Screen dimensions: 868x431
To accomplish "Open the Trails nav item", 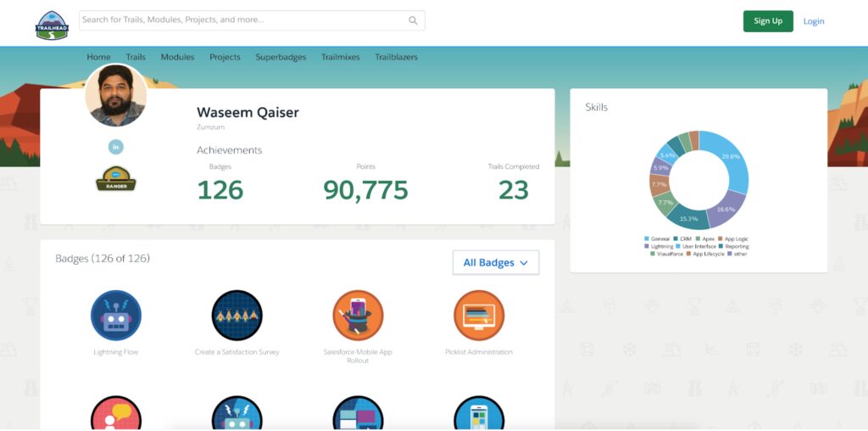I will pos(136,57).
